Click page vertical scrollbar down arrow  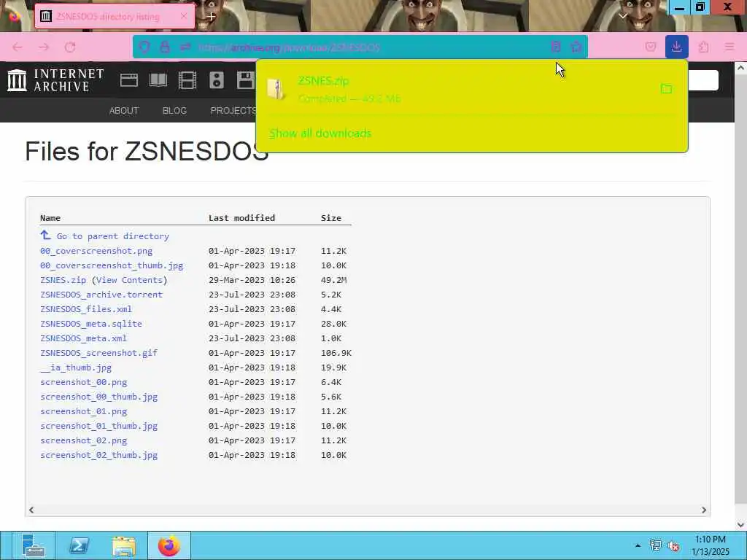coord(740,525)
